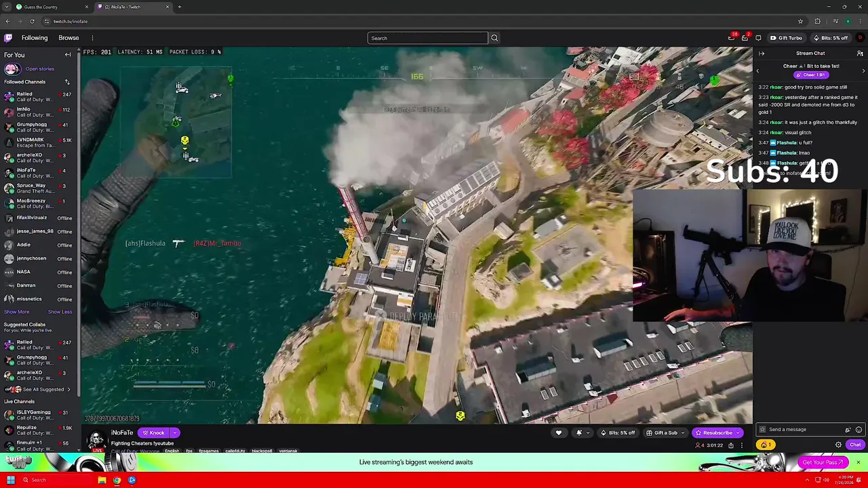The image size is (868, 488).
Task: Open live channel Repullze
Action: point(39,430)
